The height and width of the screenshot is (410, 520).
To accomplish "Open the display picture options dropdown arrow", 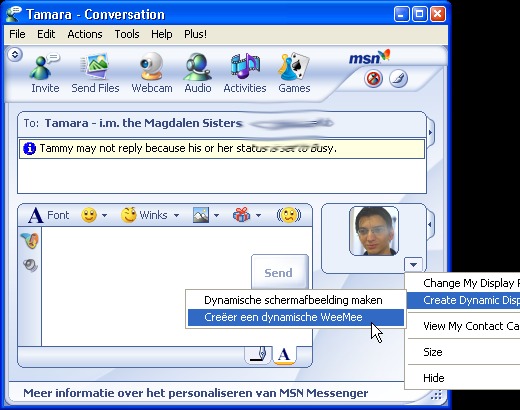I will pyautogui.click(x=413, y=265).
